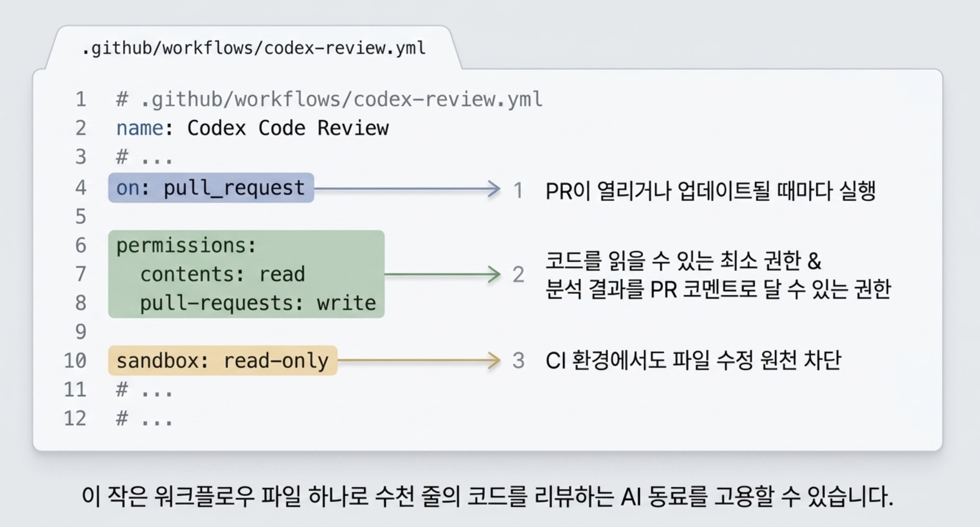Click the 'name: Codex Code Review' line

[x=252, y=128]
